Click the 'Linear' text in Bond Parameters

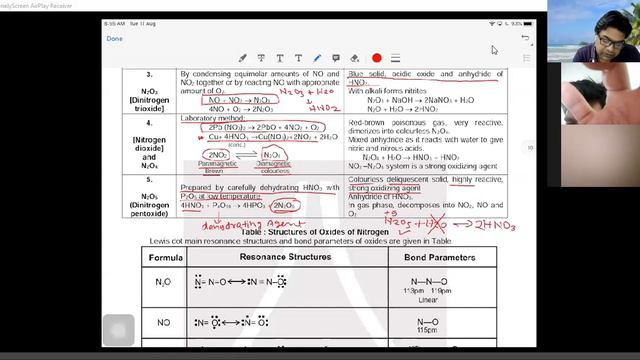[x=428, y=300]
